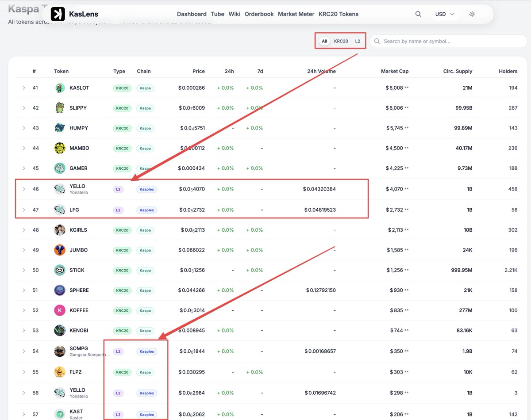531x420 pixels.
Task: Click the KRC20 badge in KENOBI row
Action: tap(122, 331)
